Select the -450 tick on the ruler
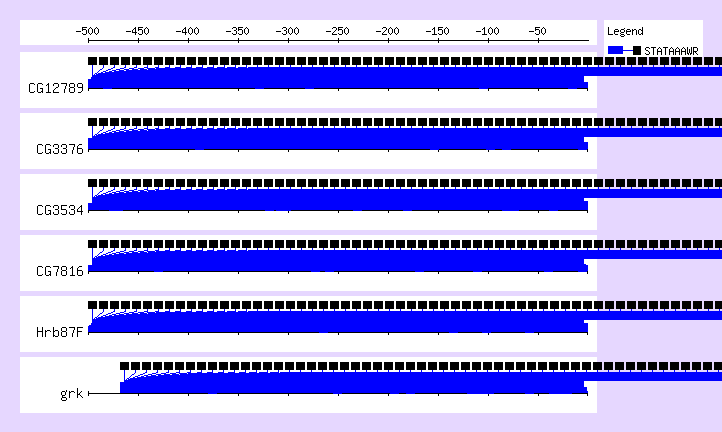The height and width of the screenshot is (432, 722). pyautogui.click(x=138, y=32)
